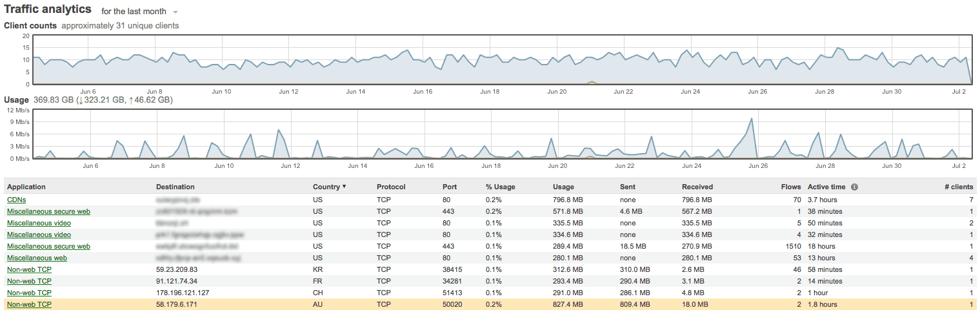Click destination IP 58.179.6.171
Screen dimensions: 980x312
click(177, 304)
